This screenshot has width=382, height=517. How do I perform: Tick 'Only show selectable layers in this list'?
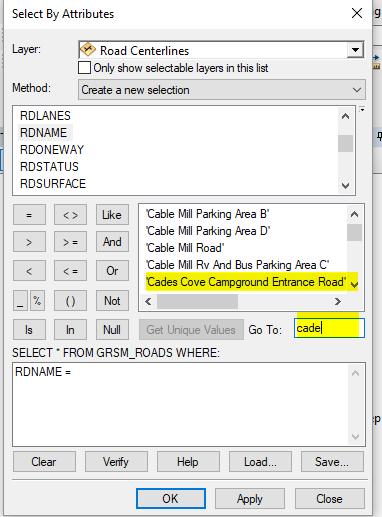coord(84,68)
